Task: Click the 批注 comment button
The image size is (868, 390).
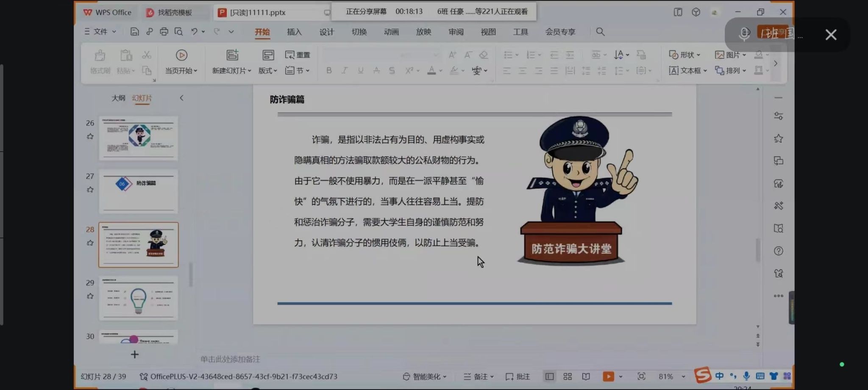Action: point(518,376)
